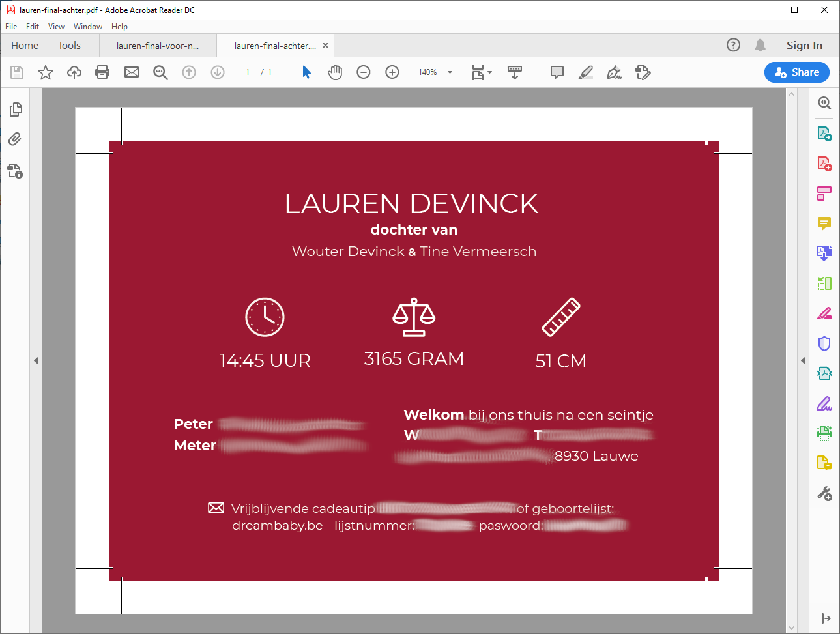Viewport: 840px width, 634px height.
Task: Open the attachments paperclip panel
Action: (x=15, y=139)
